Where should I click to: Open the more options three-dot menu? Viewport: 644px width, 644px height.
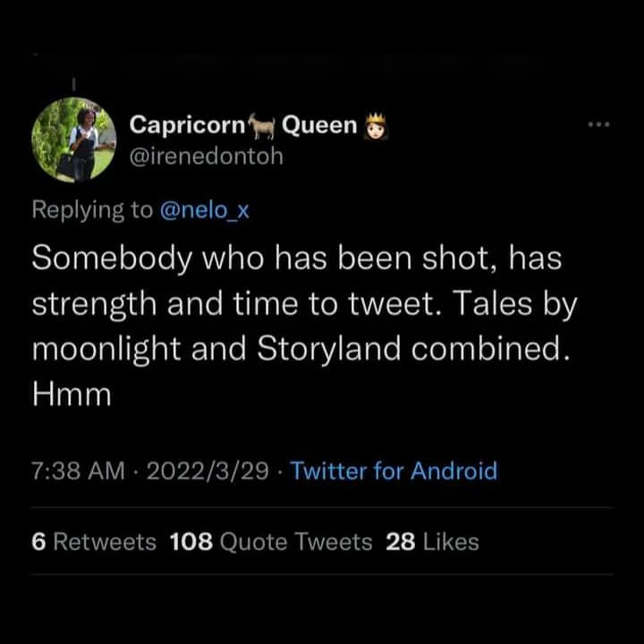click(x=597, y=125)
